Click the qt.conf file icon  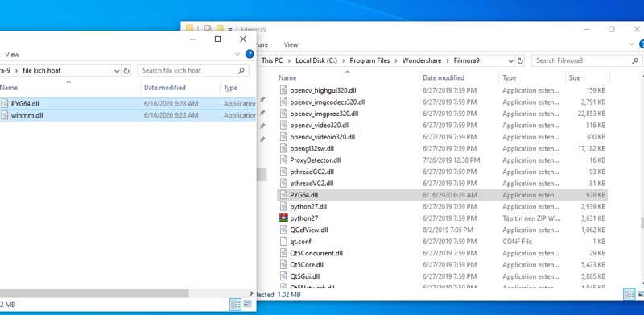point(283,242)
